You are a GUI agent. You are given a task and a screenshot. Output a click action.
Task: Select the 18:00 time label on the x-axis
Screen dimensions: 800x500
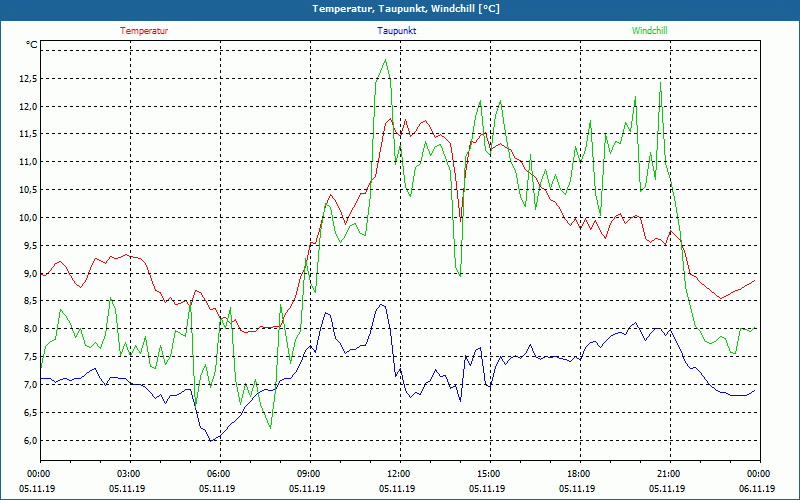[579, 474]
